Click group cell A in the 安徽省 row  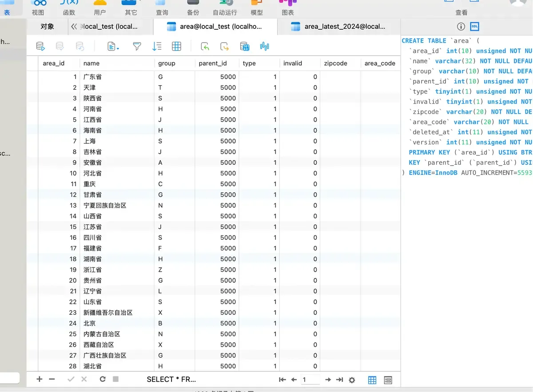(175, 162)
